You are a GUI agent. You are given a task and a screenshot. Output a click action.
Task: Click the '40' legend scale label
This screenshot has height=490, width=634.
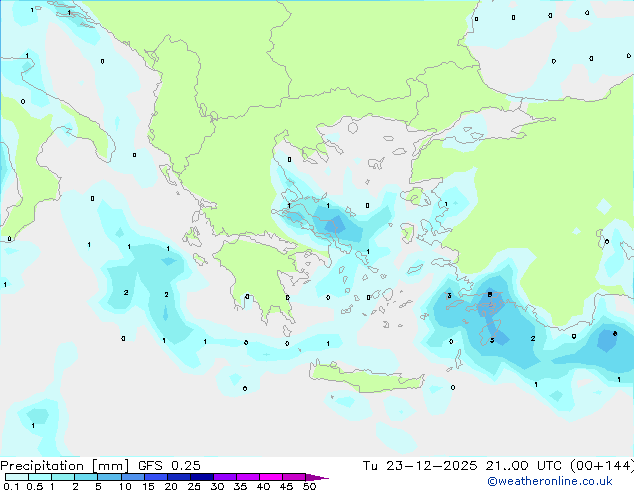click(263, 486)
